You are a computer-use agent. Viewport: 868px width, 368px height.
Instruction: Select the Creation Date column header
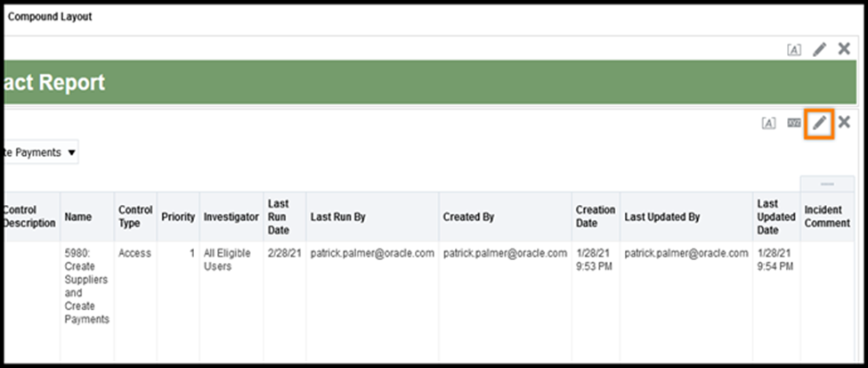coord(595,217)
